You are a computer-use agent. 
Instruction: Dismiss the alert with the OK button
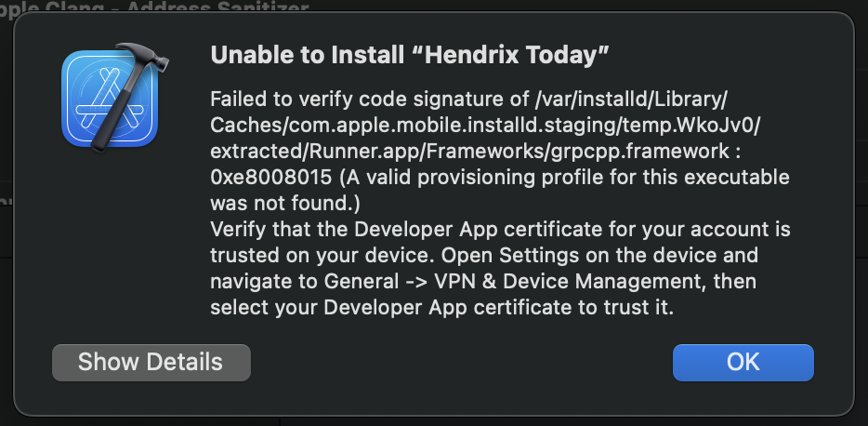click(743, 363)
